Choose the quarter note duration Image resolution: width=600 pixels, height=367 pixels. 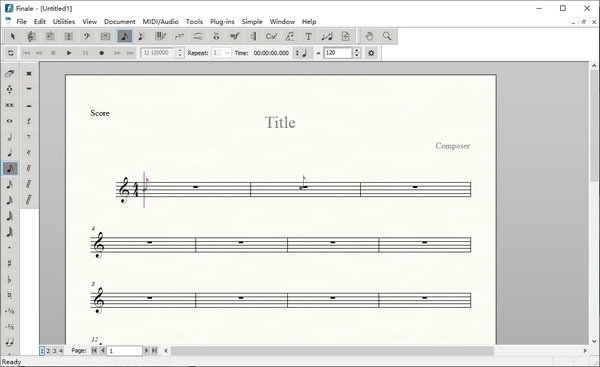coord(10,153)
